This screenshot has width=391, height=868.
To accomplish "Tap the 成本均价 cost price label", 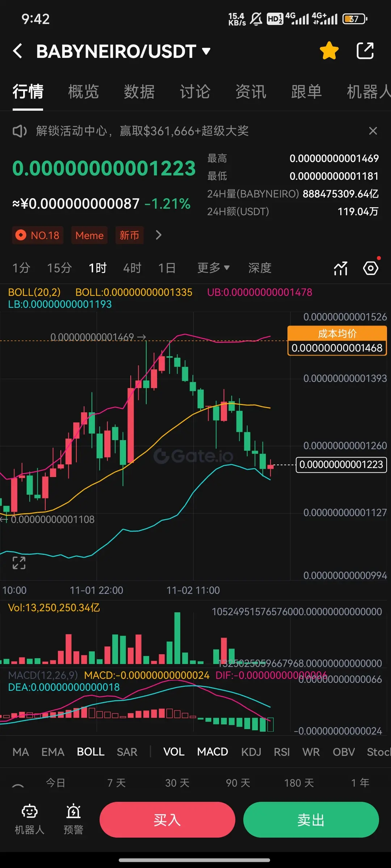I will [x=337, y=341].
